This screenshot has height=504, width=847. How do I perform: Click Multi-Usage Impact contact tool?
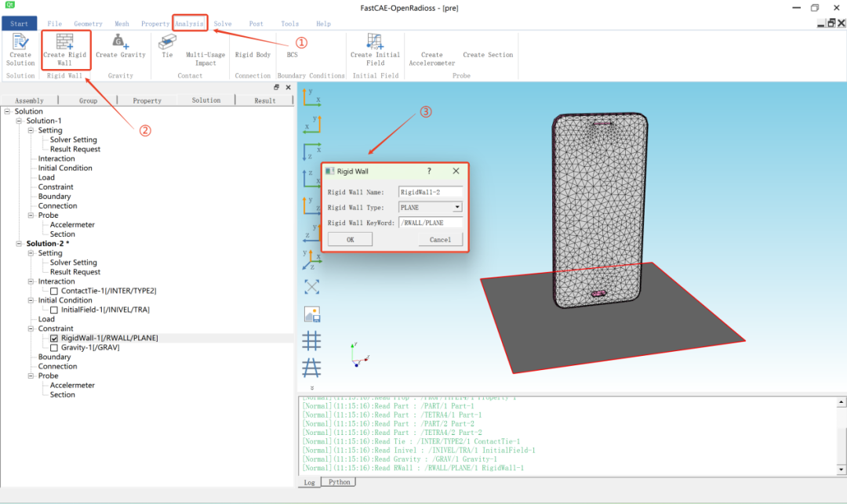tap(205, 58)
